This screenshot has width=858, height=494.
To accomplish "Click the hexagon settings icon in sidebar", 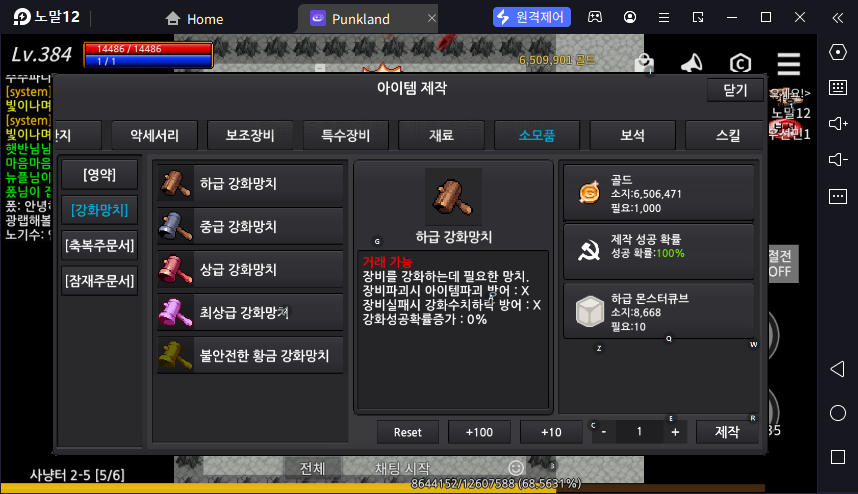I will [838, 52].
